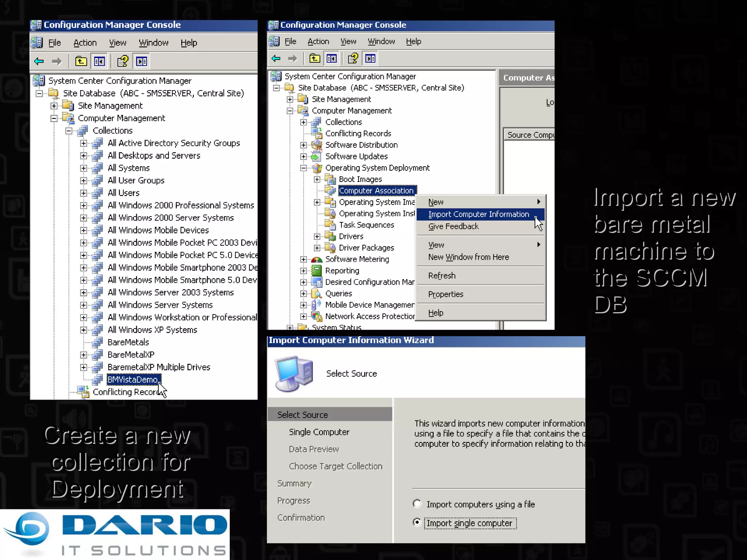The width and height of the screenshot is (747, 560).
Task: Expand BareMetalXP collection
Action: [84, 355]
